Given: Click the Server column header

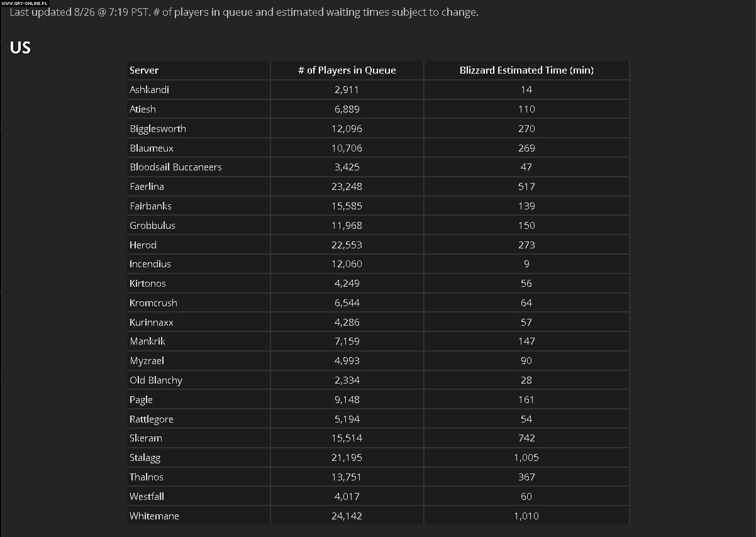Looking at the screenshot, I should pos(144,70).
